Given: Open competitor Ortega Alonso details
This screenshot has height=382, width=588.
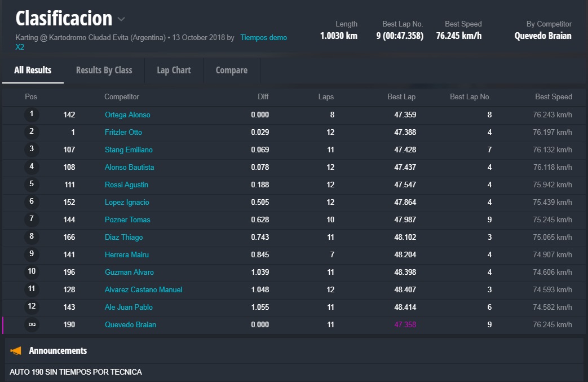Looking at the screenshot, I should [x=127, y=115].
